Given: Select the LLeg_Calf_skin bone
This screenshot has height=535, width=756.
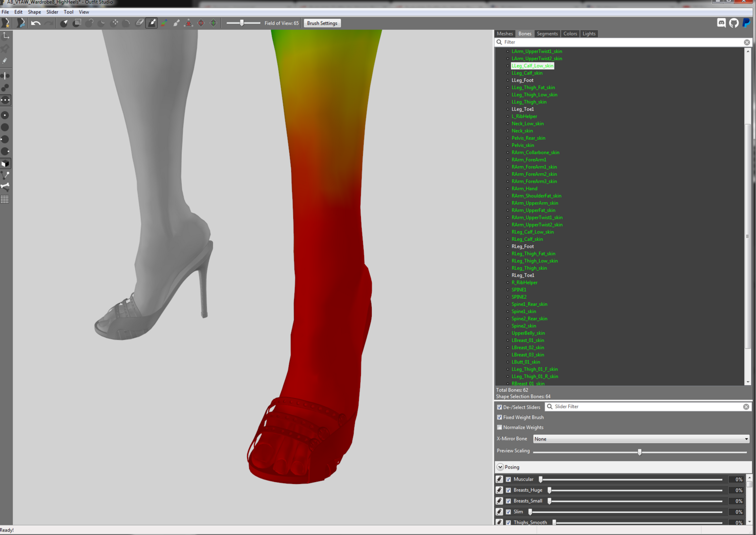Looking at the screenshot, I should tap(527, 73).
